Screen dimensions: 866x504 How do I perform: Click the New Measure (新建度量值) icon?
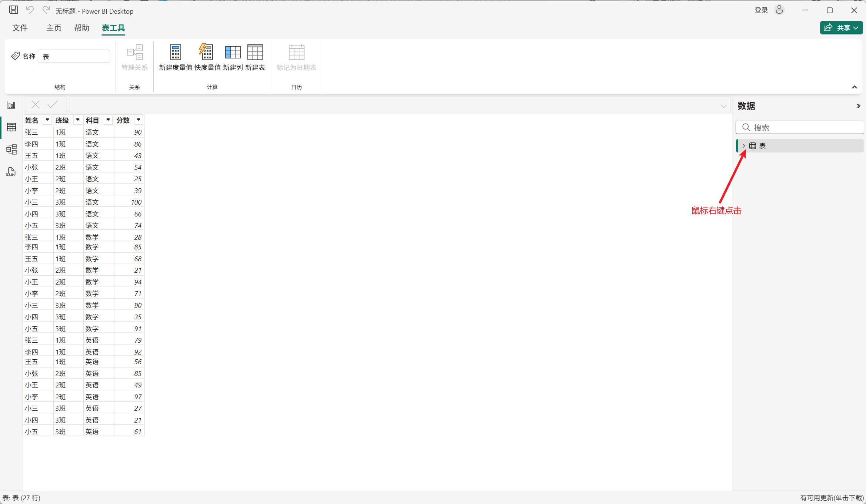[176, 53]
